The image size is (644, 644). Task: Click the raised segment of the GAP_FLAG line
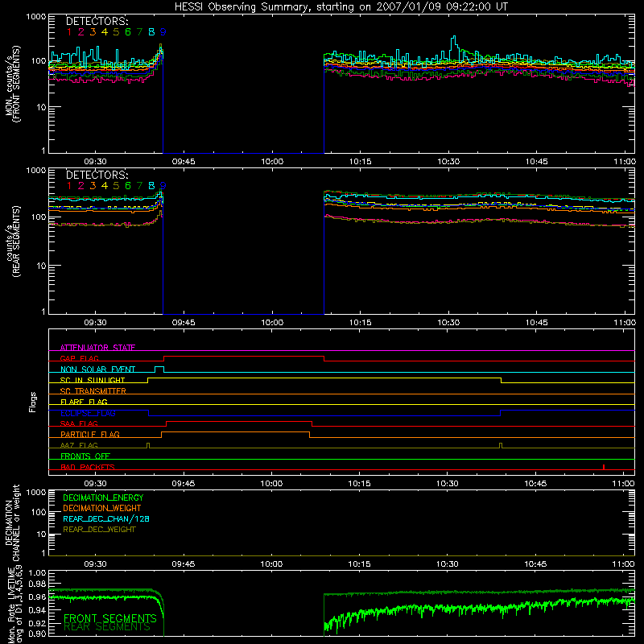(x=244, y=357)
